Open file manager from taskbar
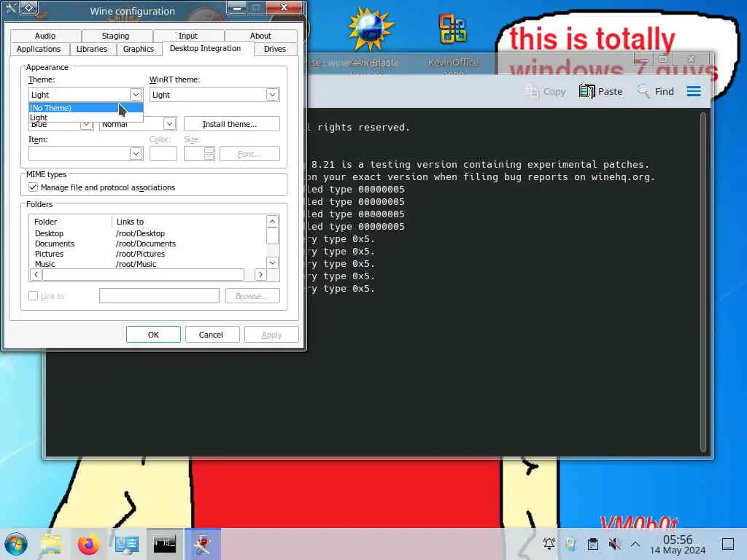Screen dimensions: 747x560 [x=51, y=544]
